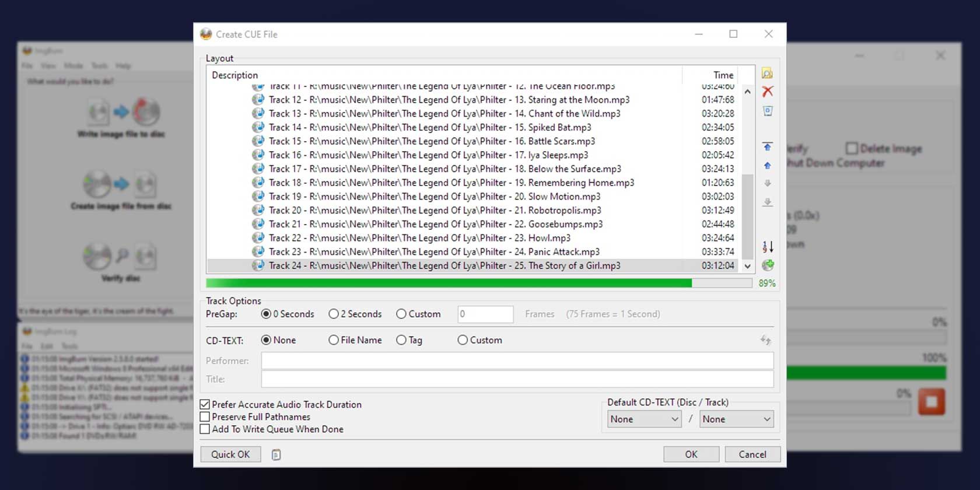Choose Tag for CD-TEXT

tap(409, 340)
